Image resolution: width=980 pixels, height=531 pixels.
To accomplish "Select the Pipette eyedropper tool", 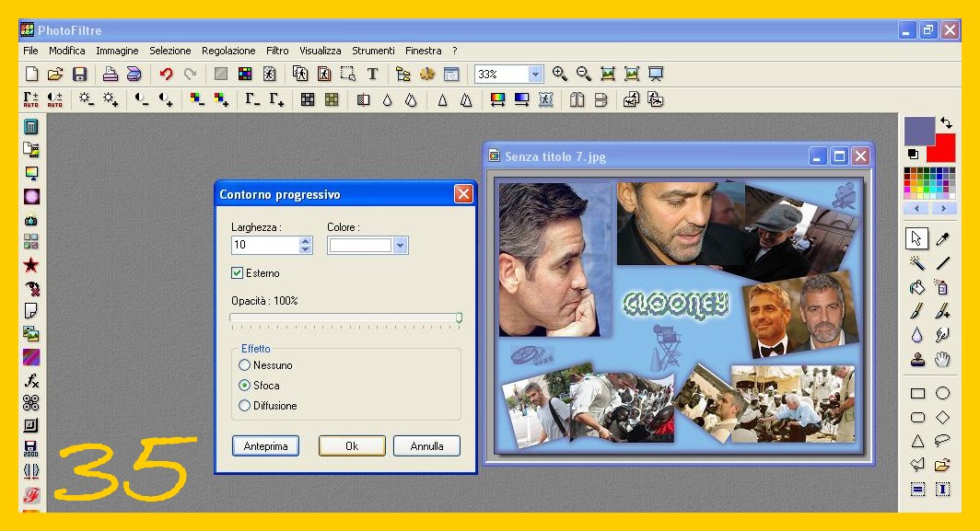I will click(942, 239).
